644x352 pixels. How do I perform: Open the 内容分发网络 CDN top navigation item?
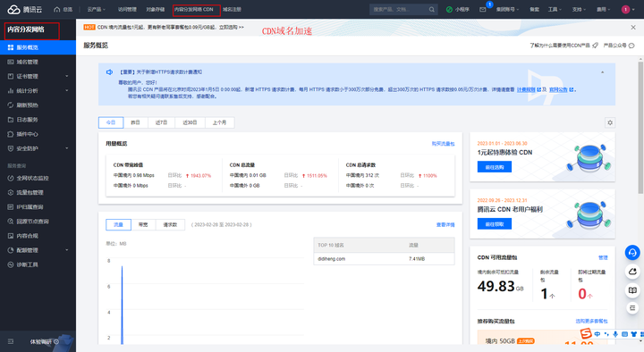194,10
